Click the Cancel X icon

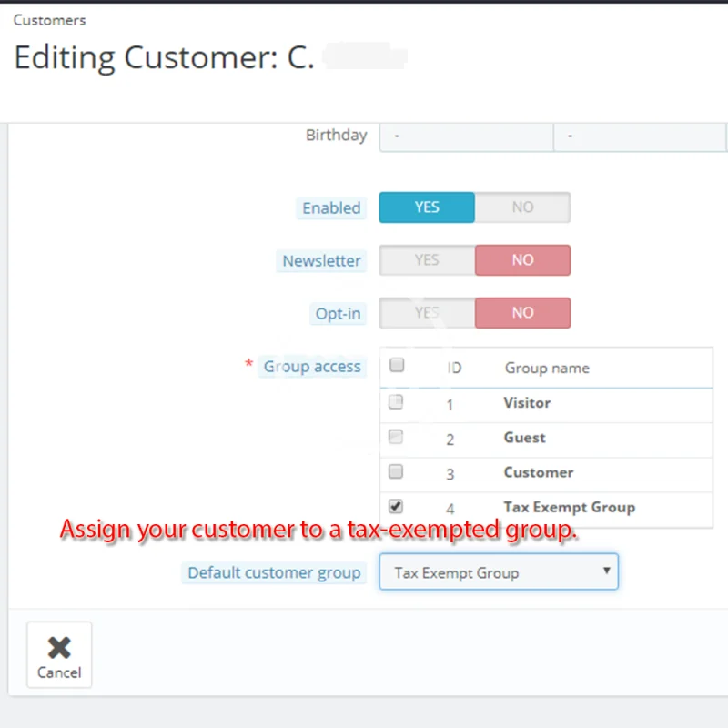(59, 647)
